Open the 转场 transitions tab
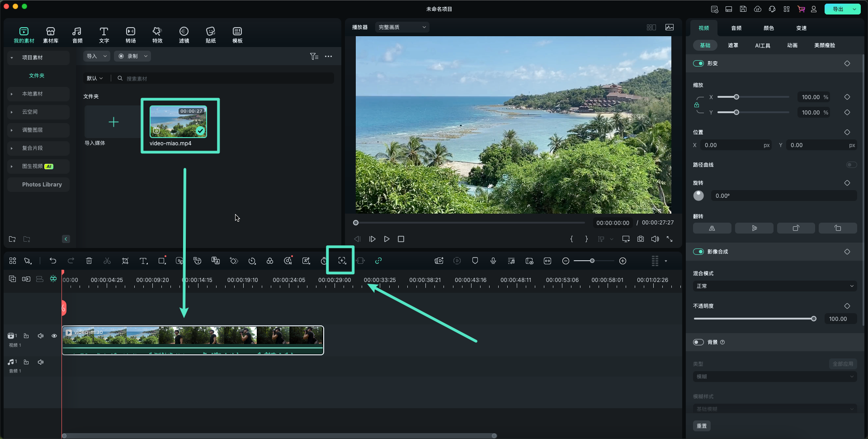The width and height of the screenshot is (868, 439). tap(131, 35)
